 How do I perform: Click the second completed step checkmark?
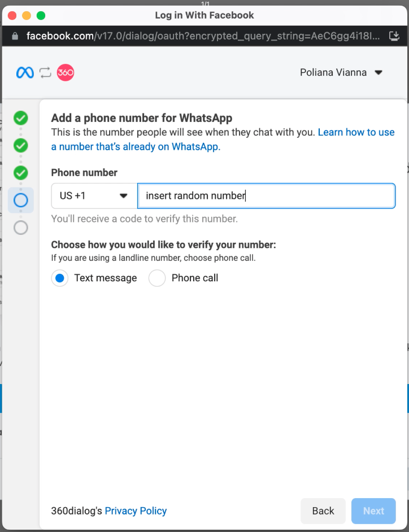coord(21,146)
